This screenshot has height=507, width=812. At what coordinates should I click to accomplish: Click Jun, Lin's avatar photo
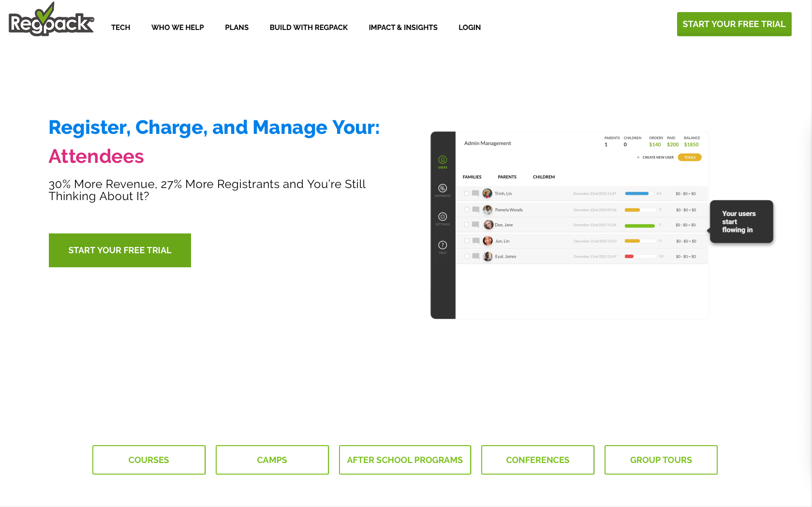(488, 241)
